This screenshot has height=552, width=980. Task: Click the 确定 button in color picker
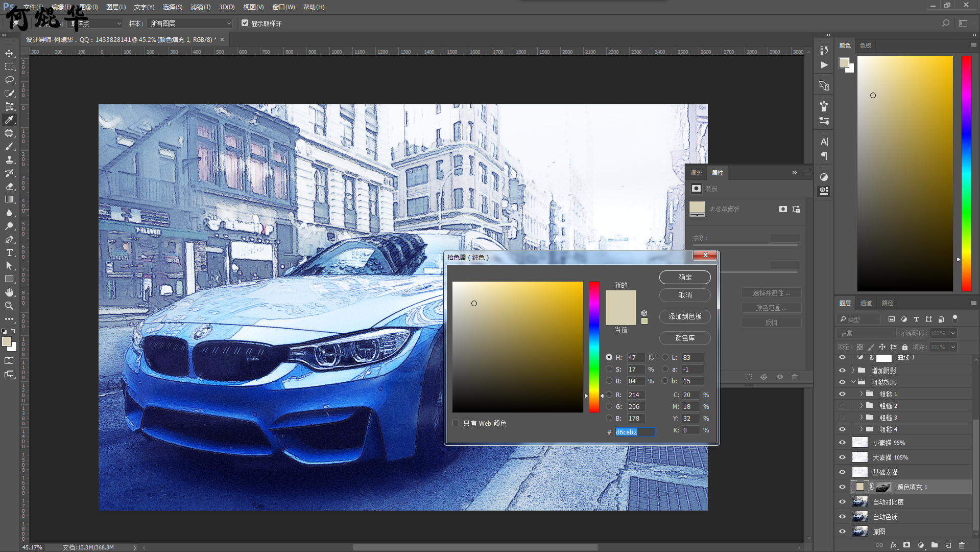pyautogui.click(x=685, y=278)
